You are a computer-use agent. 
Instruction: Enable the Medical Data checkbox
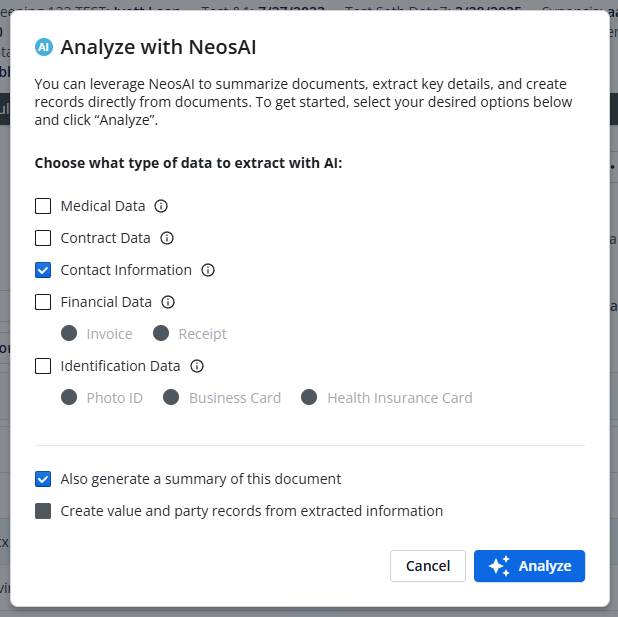(x=43, y=206)
